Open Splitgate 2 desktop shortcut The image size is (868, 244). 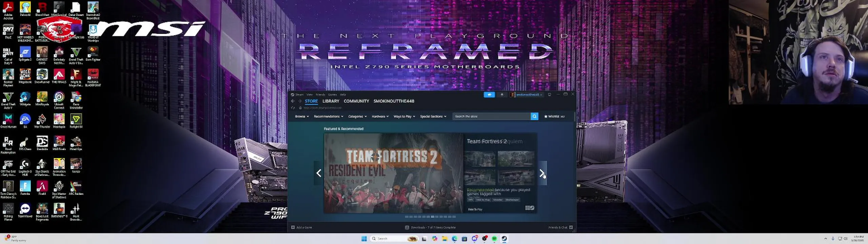coord(25,54)
